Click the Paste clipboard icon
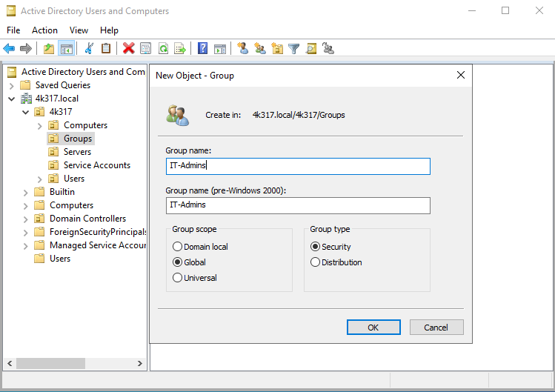 [106, 48]
